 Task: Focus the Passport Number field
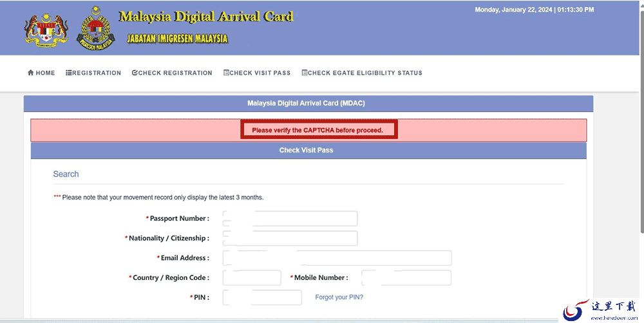pos(290,218)
